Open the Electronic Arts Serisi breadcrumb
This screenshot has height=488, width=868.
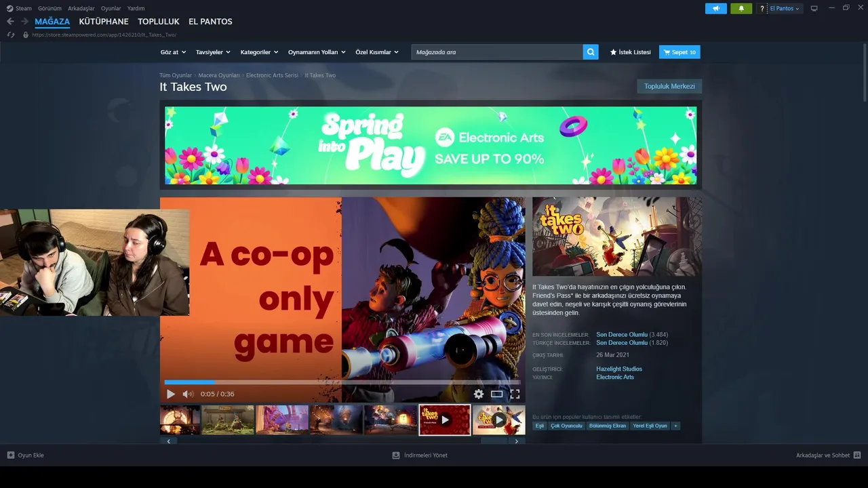tap(272, 75)
